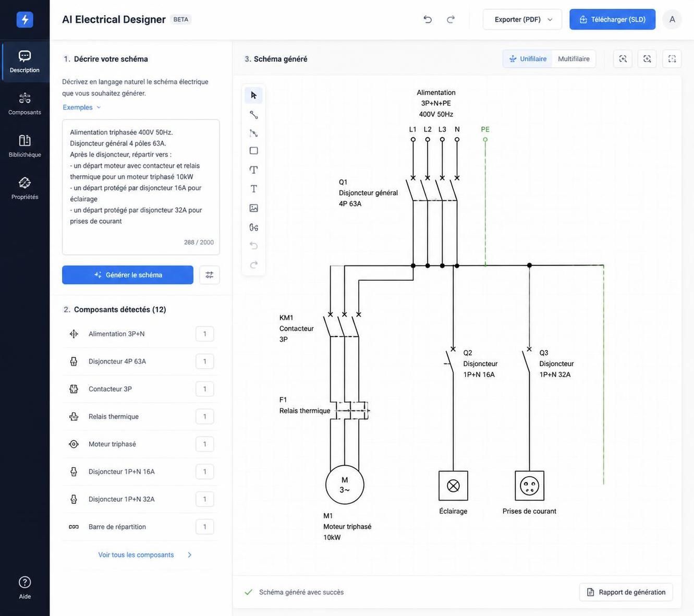694x616 pixels.
Task: Open the Bibliothèque sidebar panel
Action: click(x=25, y=146)
